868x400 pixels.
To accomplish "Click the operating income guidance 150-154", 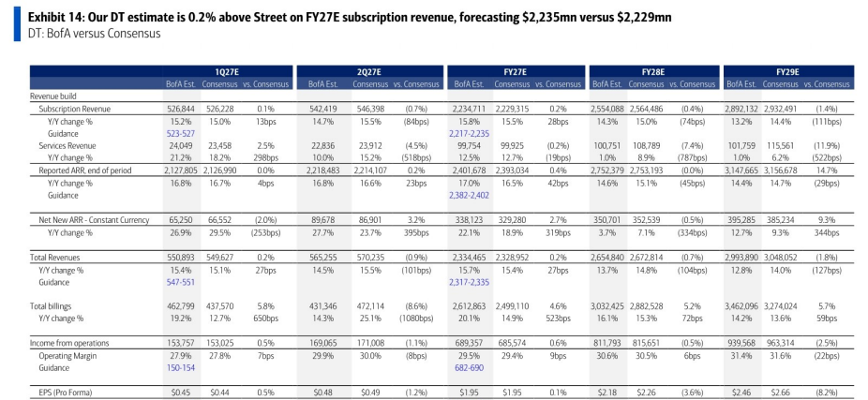I will point(179,368).
